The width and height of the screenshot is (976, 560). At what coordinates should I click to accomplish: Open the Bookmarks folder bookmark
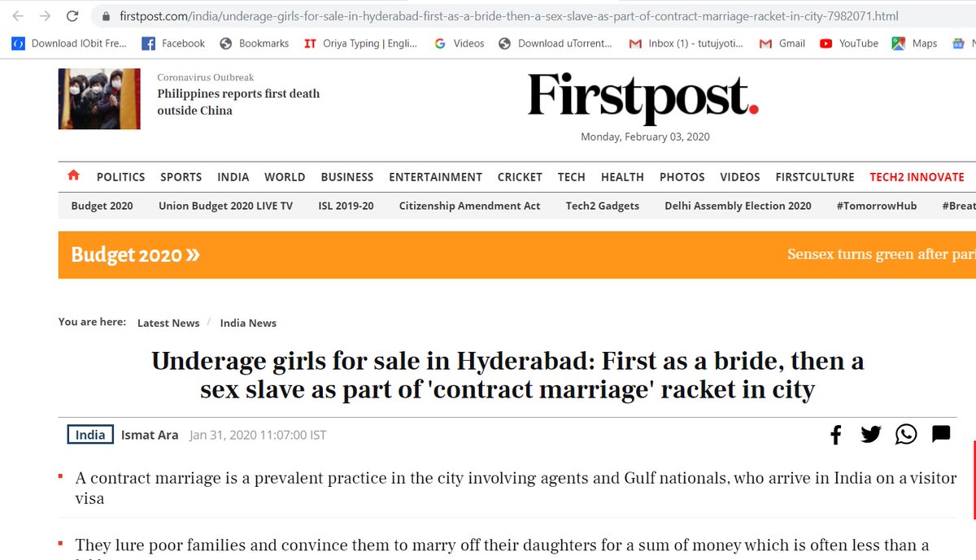click(x=254, y=44)
